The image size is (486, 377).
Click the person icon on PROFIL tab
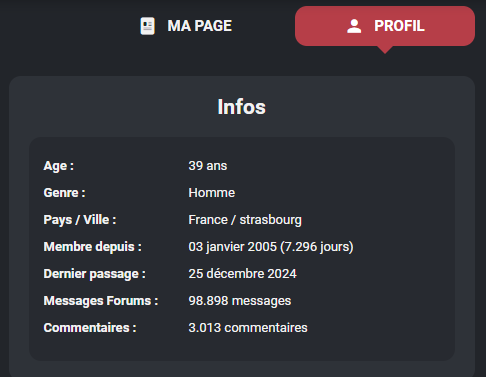354,26
